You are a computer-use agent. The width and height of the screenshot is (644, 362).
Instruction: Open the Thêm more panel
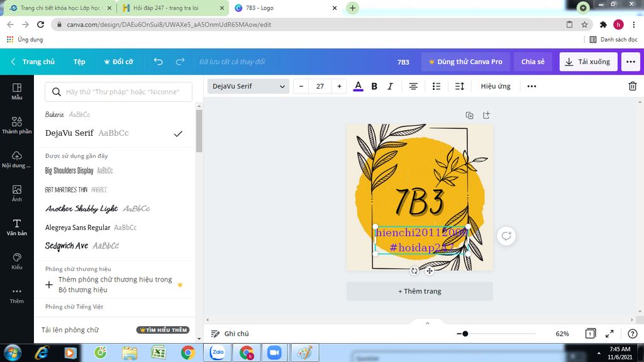[17, 295]
